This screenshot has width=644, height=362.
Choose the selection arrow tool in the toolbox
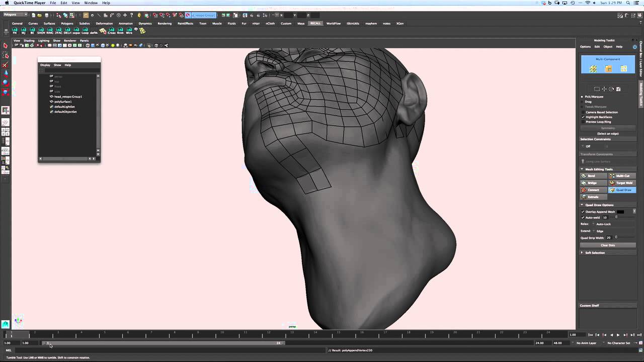(6, 46)
